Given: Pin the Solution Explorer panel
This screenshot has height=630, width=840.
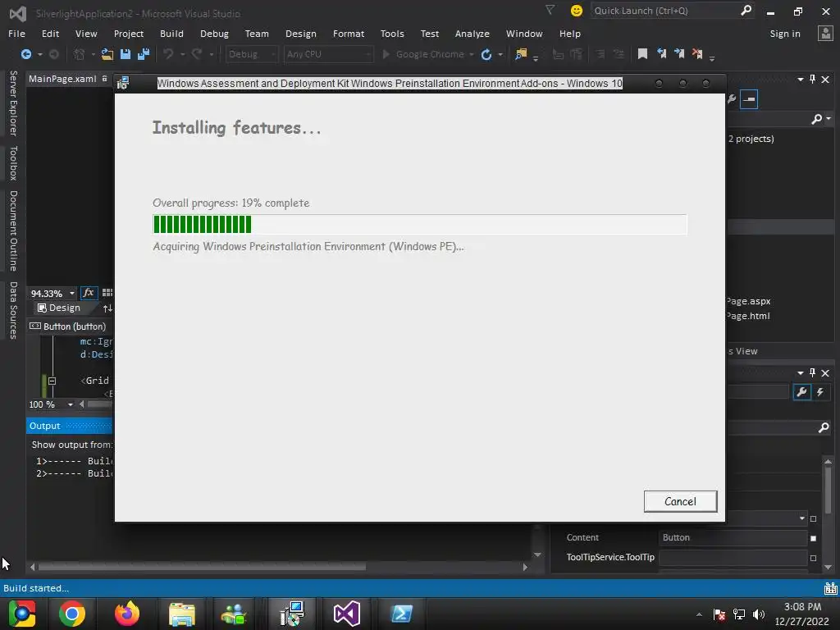Looking at the screenshot, I should coord(813,79).
